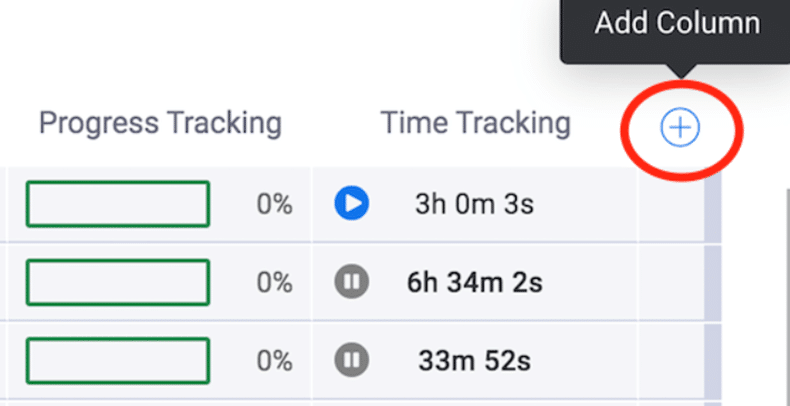This screenshot has height=406, width=790.
Task: Click the Add Column plus icon
Action: click(x=680, y=128)
